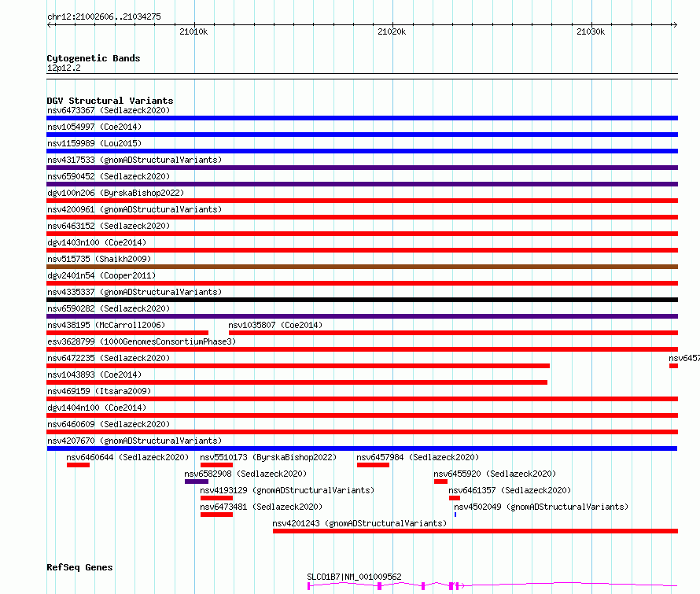This screenshot has height=594, width=700.
Task: Click dgv1404n100 (Coe2014) label
Action: (97, 408)
